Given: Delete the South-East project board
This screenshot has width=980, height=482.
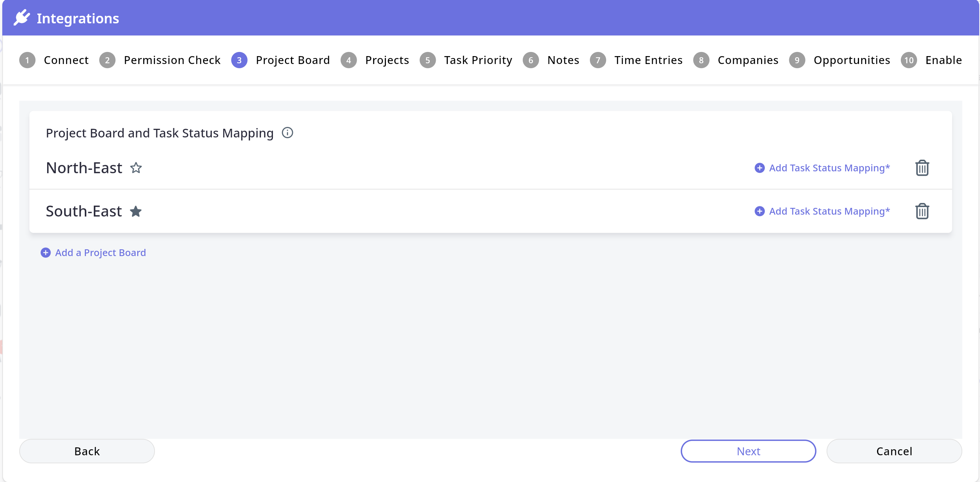Looking at the screenshot, I should coord(922,211).
